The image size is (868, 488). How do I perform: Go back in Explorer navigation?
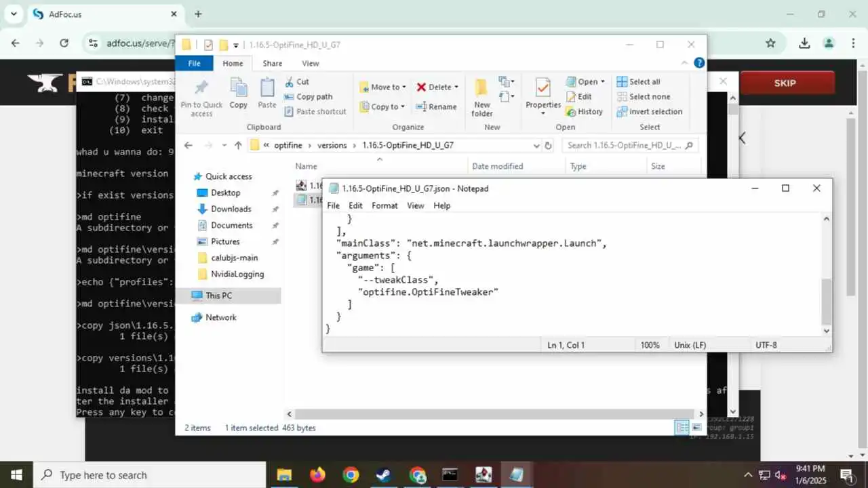point(189,145)
